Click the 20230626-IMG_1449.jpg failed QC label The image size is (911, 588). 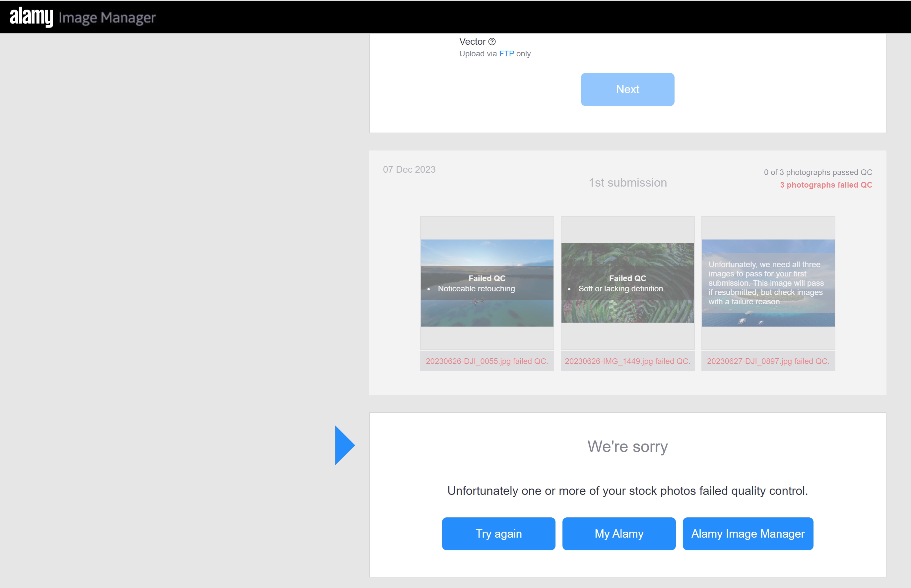click(627, 361)
